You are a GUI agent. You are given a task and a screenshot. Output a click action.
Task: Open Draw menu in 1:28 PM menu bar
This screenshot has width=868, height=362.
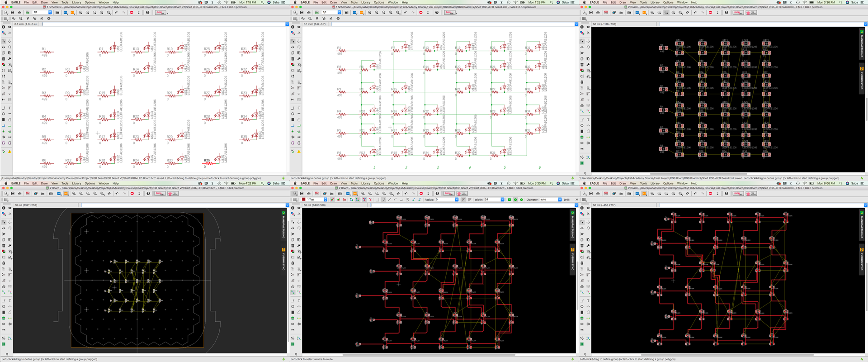pos(334,2)
